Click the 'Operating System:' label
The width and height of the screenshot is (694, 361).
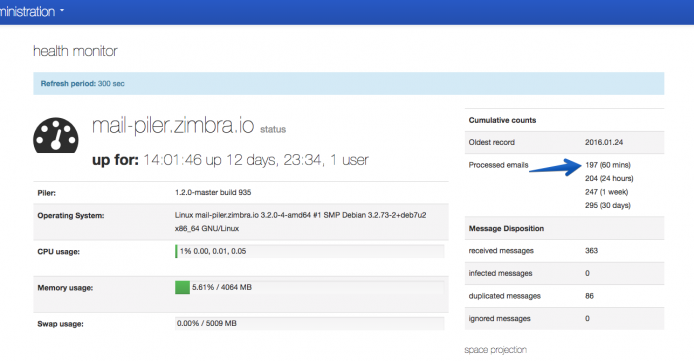click(x=71, y=215)
